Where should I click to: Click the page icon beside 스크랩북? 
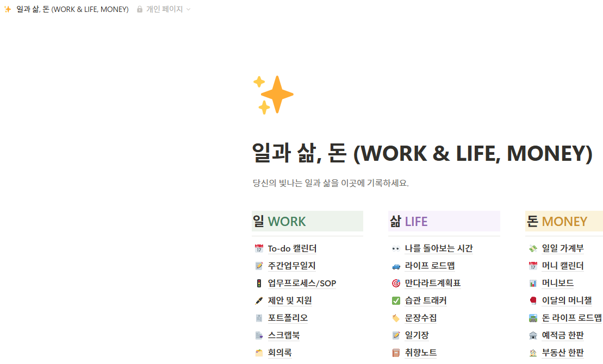[x=259, y=335]
